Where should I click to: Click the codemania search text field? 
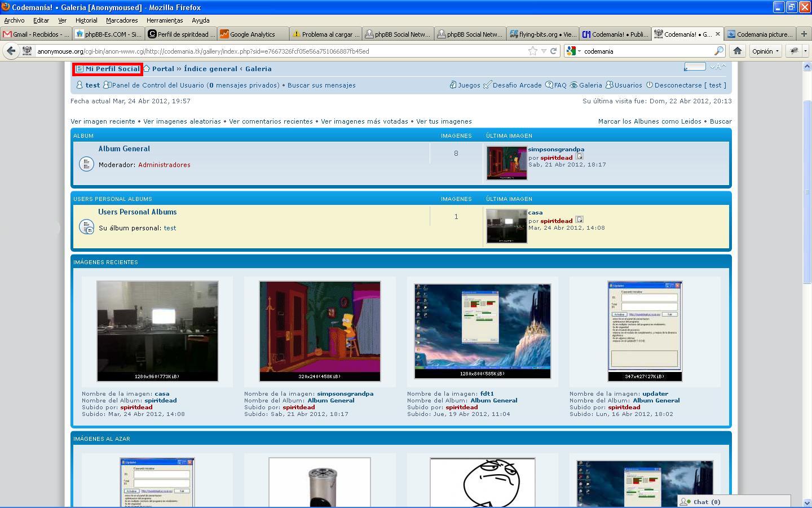[x=647, y=51]
